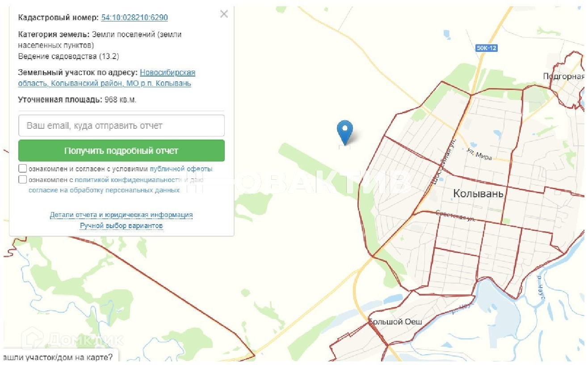Select the Большой Оеш map label

pos(395,322)
